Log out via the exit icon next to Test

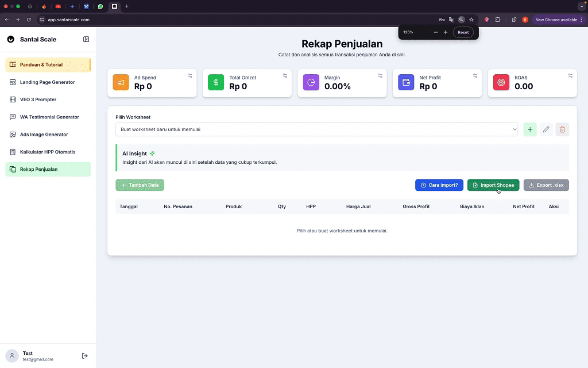[x=84, y=355]
